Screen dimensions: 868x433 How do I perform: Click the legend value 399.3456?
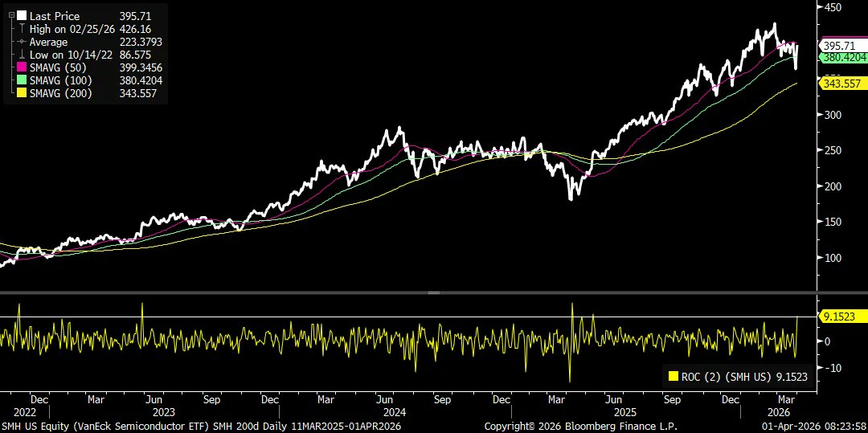(x=141, y=67)
